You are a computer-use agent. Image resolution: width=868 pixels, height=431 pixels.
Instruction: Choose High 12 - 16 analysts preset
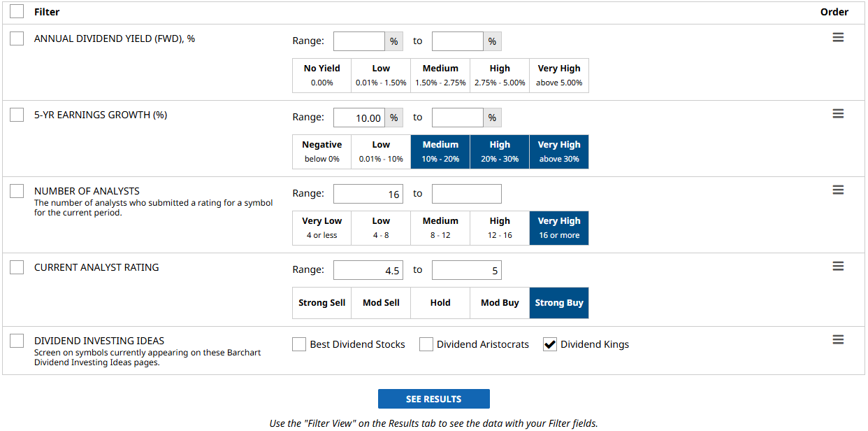pos(500,228)
